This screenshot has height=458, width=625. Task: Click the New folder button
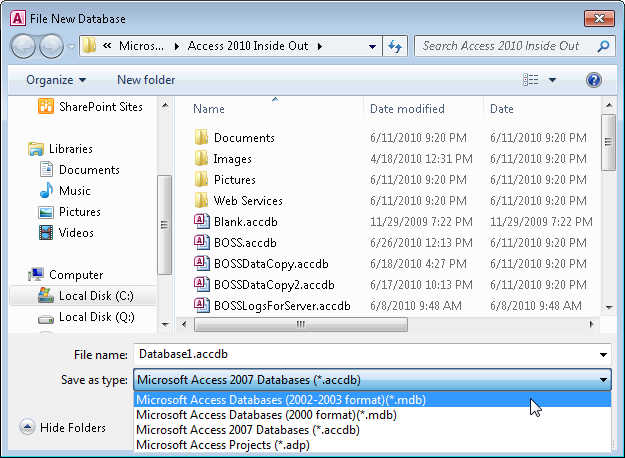(146, 80)
